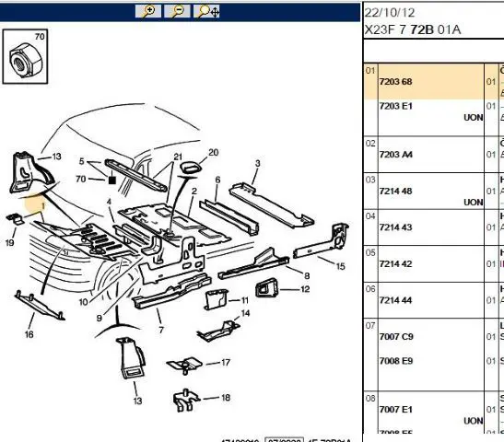
Task: Click callout number 11 in diagram
Action: point(245,300)
